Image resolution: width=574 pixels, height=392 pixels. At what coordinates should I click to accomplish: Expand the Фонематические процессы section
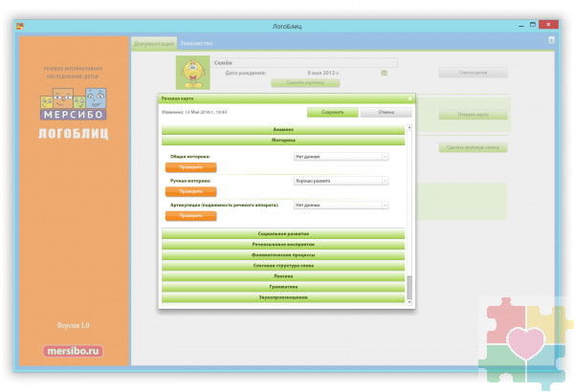click(x=283, y=254)
